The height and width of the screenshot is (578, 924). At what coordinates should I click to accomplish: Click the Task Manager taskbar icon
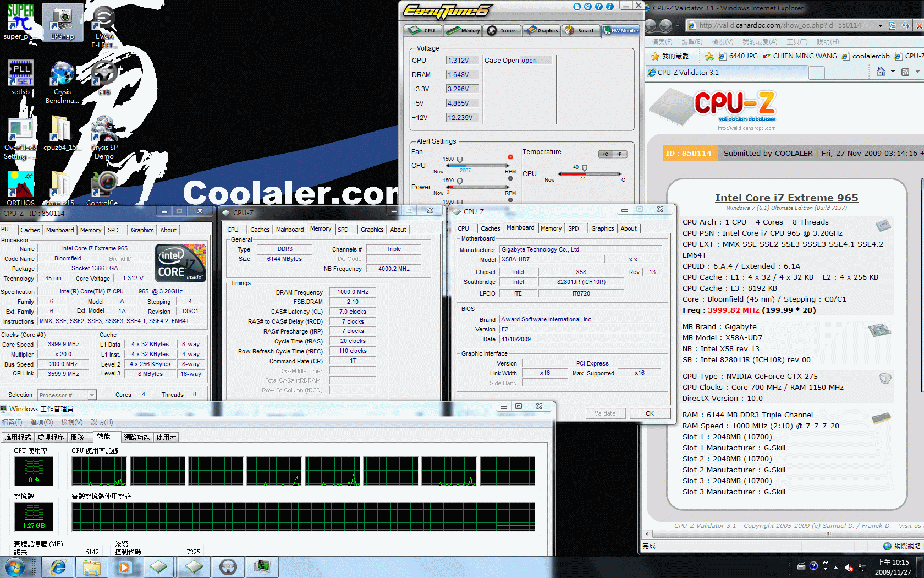262,567
